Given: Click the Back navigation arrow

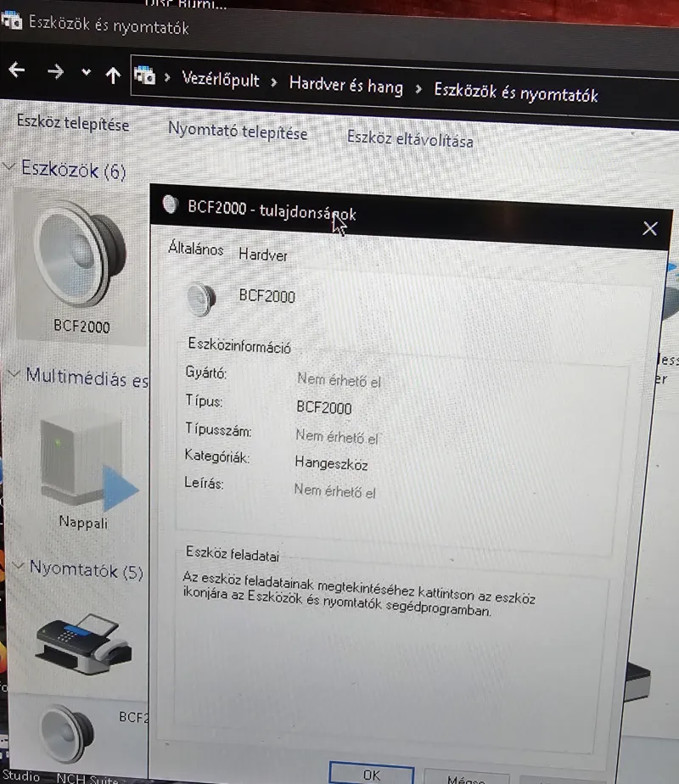Looking at the screenshot, I should 16,71.
